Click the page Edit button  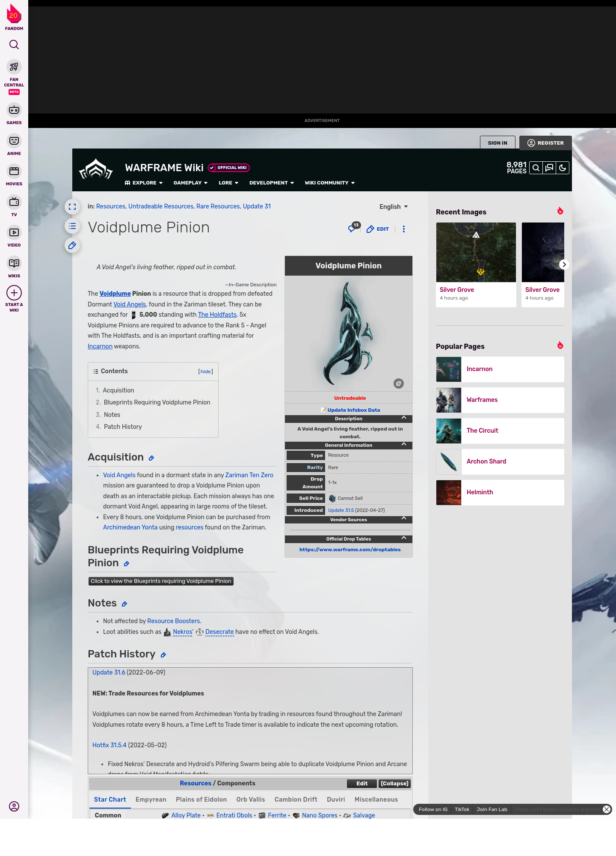click(378, 229)
